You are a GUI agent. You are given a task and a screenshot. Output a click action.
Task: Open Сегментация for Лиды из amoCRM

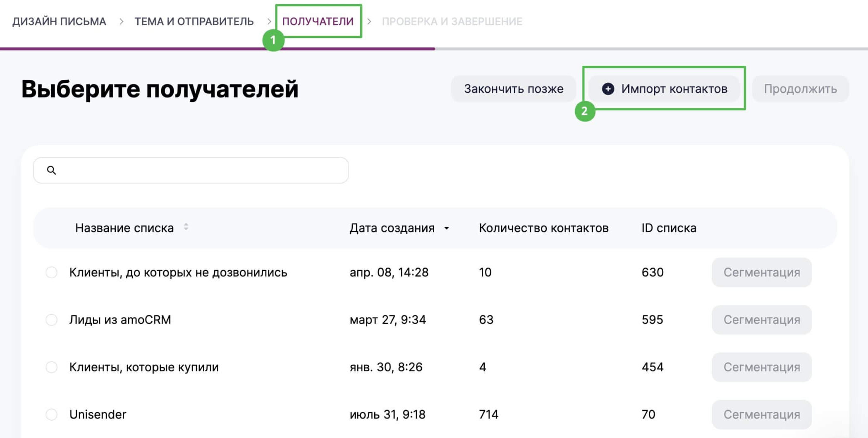(762, 320)
